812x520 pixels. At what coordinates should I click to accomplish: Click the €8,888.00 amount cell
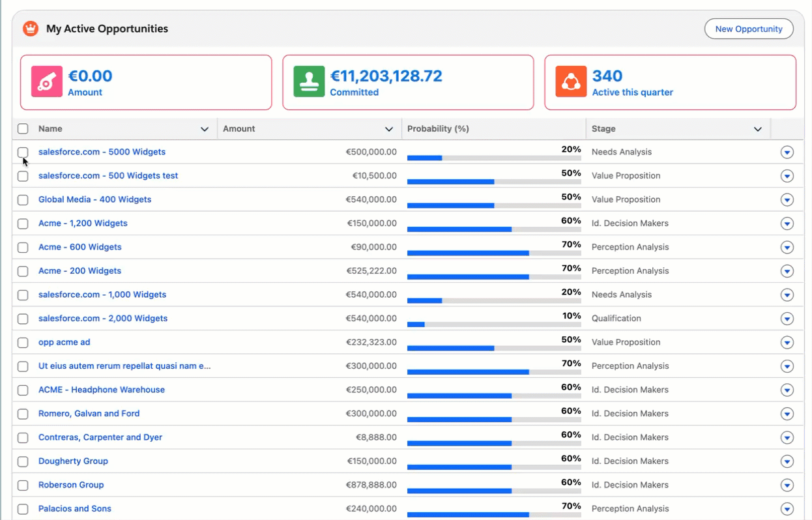coord(376,437)
